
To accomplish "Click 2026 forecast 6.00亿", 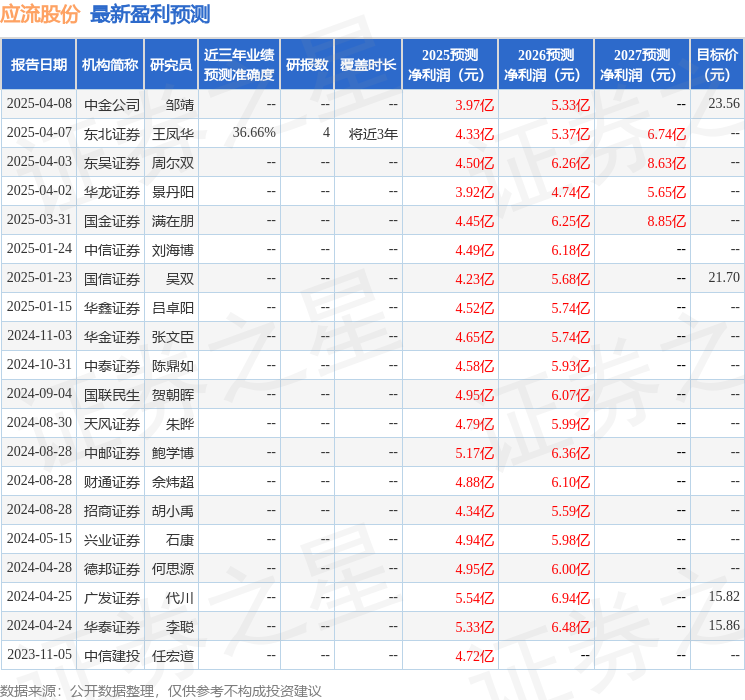I will (x=570, y=568).
